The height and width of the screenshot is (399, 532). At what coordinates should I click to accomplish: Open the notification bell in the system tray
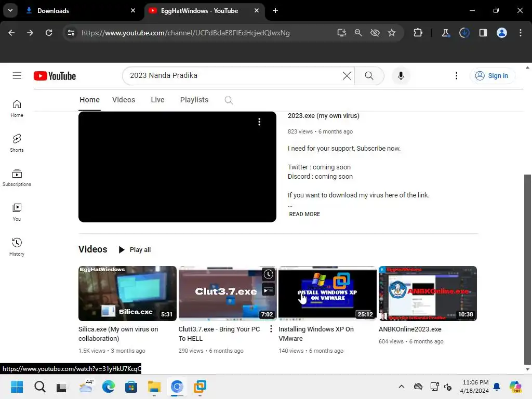497,387
